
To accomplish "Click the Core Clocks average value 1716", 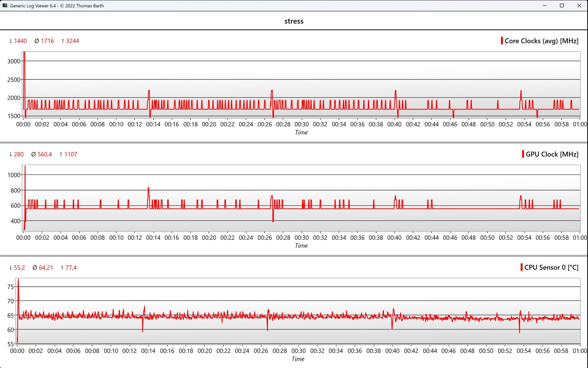I will [47, 41].
